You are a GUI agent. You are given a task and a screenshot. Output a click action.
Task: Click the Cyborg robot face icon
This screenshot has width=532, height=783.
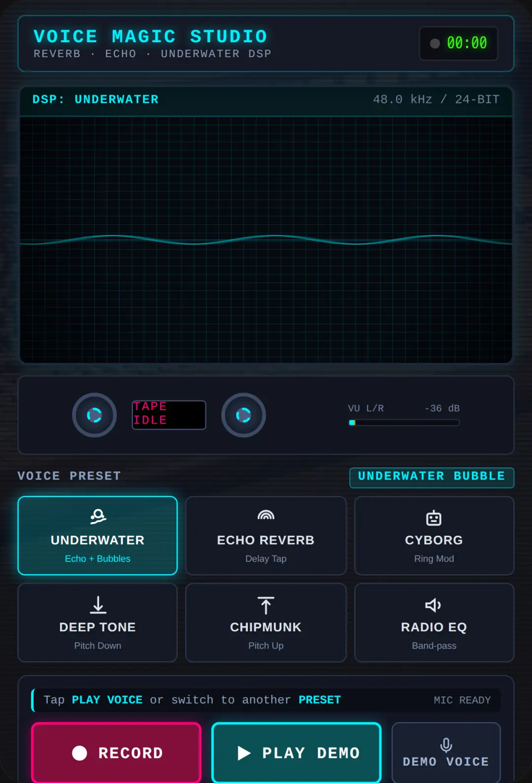click(434, 518)
